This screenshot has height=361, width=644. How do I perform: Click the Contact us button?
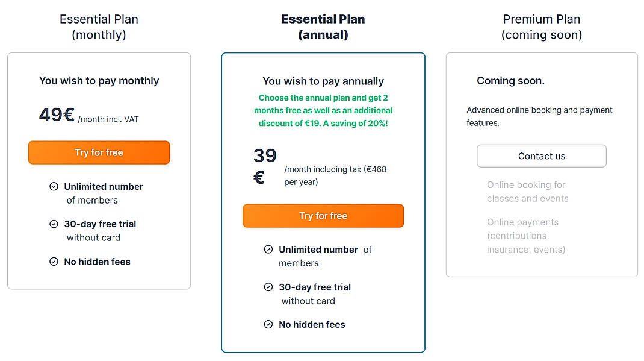(541, 155)
